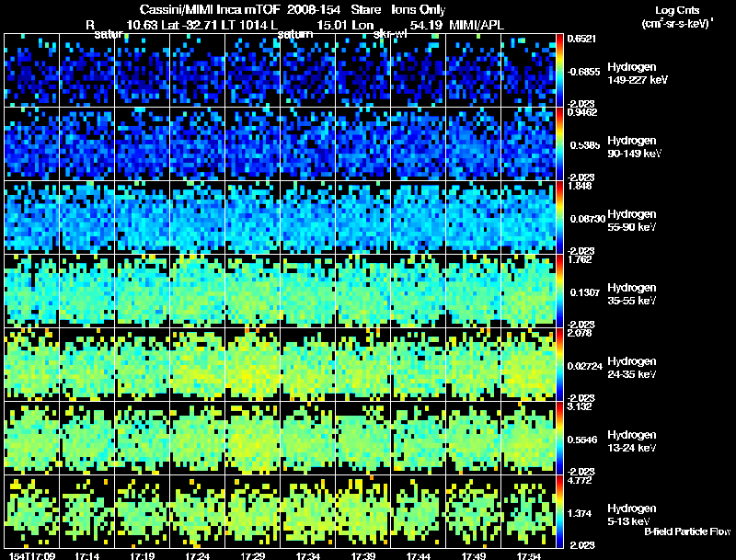736x560 pixels.
Task: Click the (cm²-sr-s-keV) units label
Action: point(677,23)
